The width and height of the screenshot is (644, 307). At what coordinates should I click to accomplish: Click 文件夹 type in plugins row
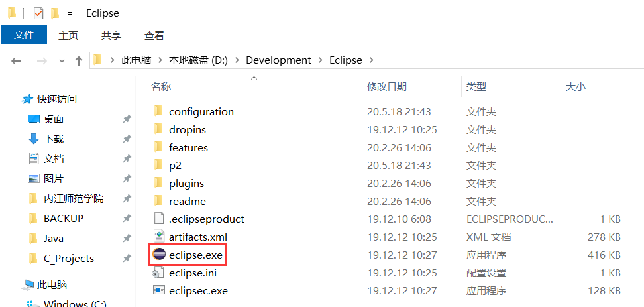click(481, 183)
